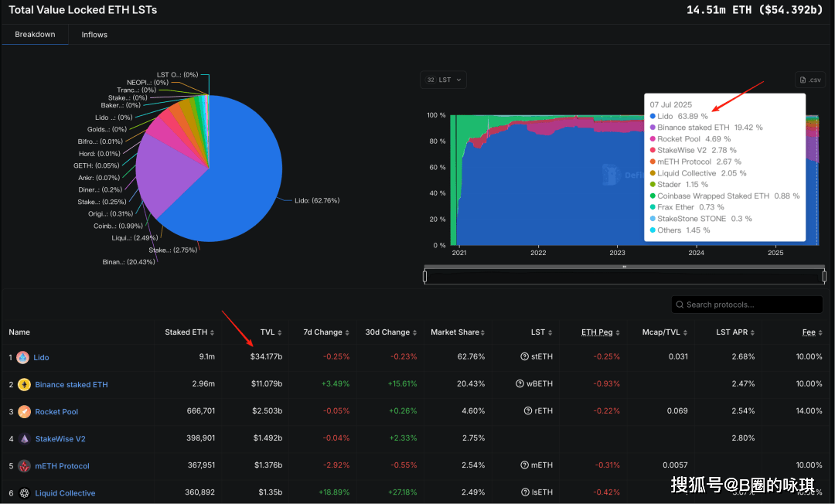
Task: Click the Total Value Locked ETH LSTs title
Action: (83, 10)
